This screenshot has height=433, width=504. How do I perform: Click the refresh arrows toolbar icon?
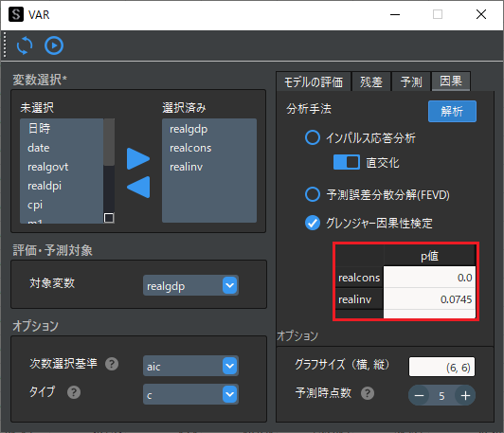click(x=25, y=45)
